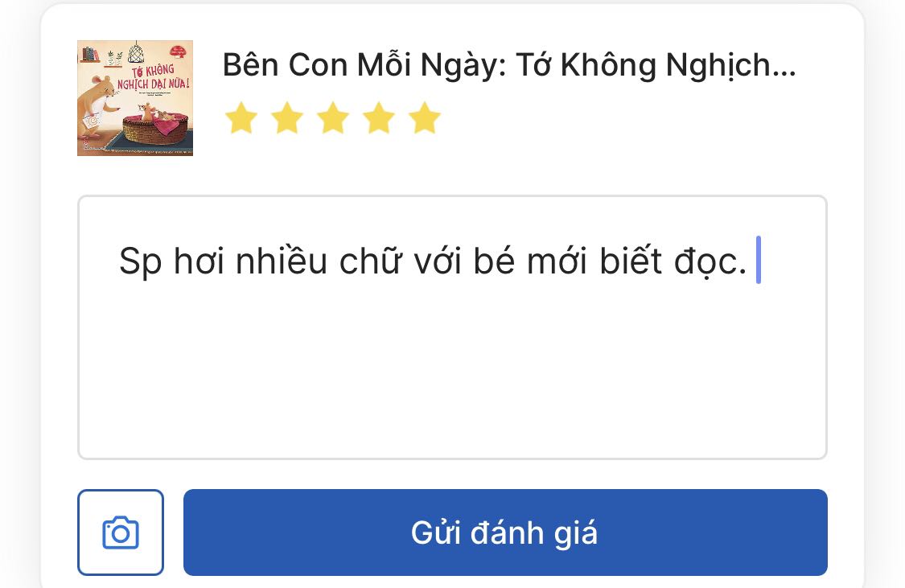
Task: Click the truncated title to reveal full name
Action: [507, 64]
